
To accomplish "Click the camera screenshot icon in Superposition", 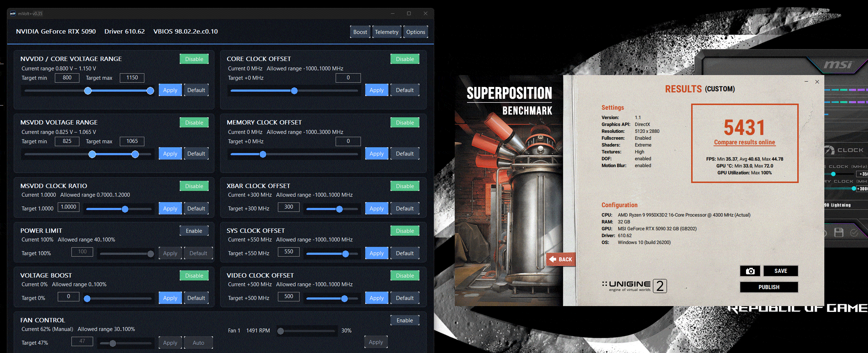I will [x=750, y=271].
